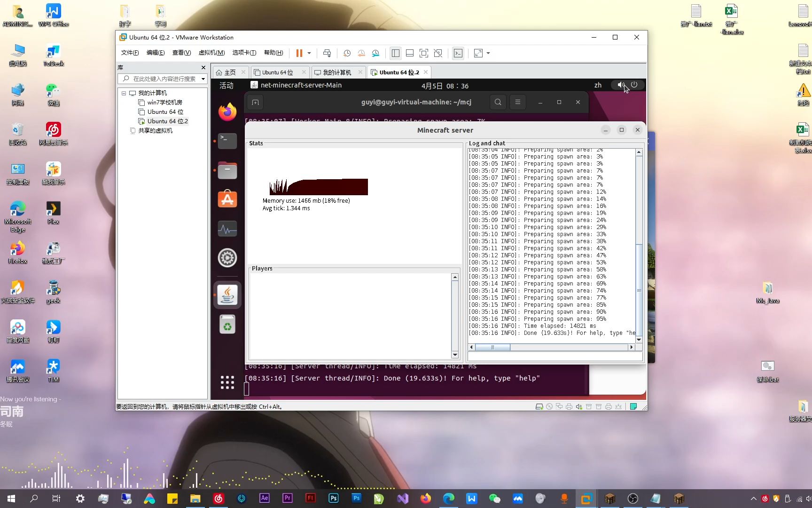812x508 pixels.
Task: Open OBS Studio from the taskbar
Action: pos(632,499)
